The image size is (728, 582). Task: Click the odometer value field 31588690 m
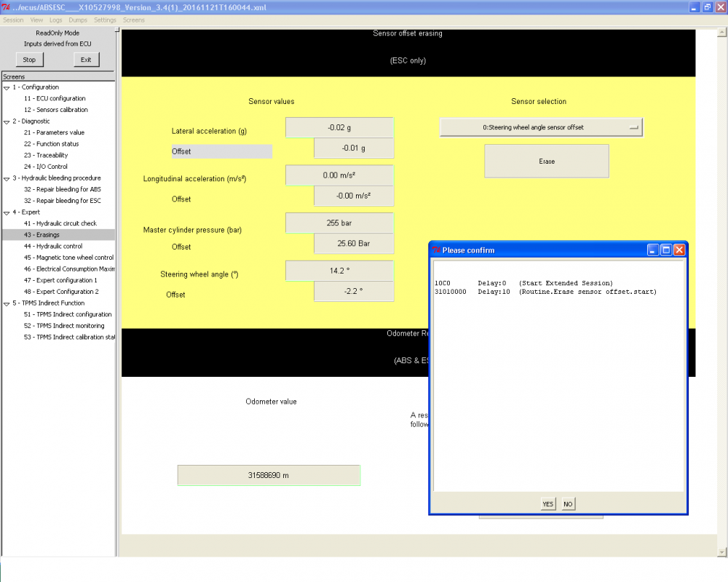(269, 475)
